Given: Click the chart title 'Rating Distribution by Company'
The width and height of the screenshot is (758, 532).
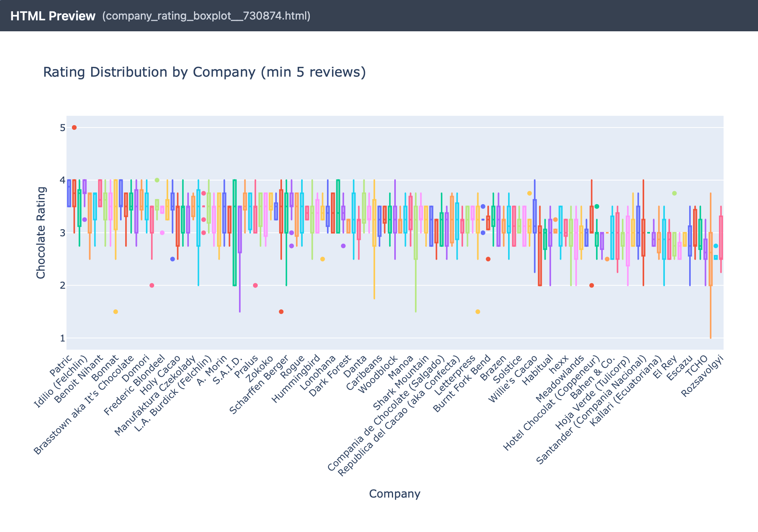Looking at the screenshot, I should coord(204,72).
